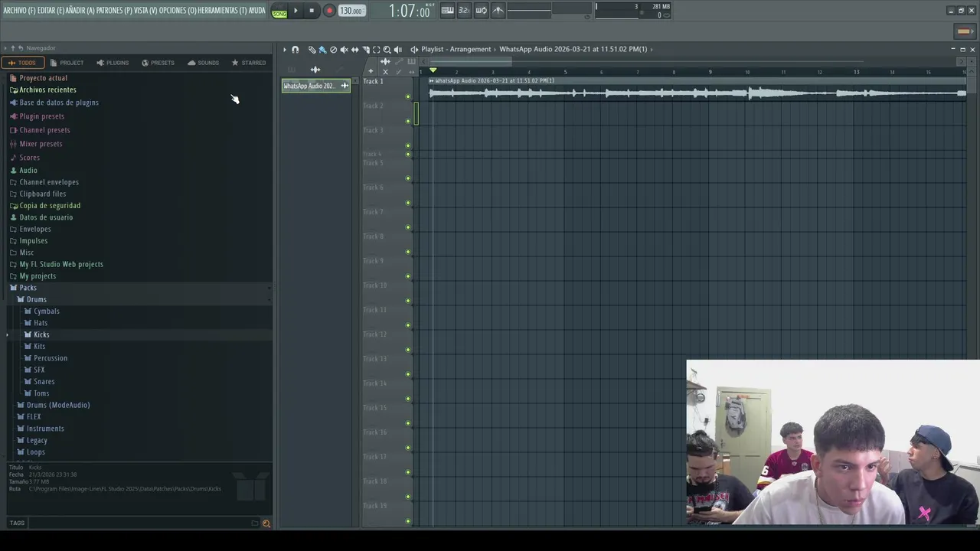This screenshot has width=980, height=551.
Task: Mute Track 10 with its green LED
Action: pos(408,301)
